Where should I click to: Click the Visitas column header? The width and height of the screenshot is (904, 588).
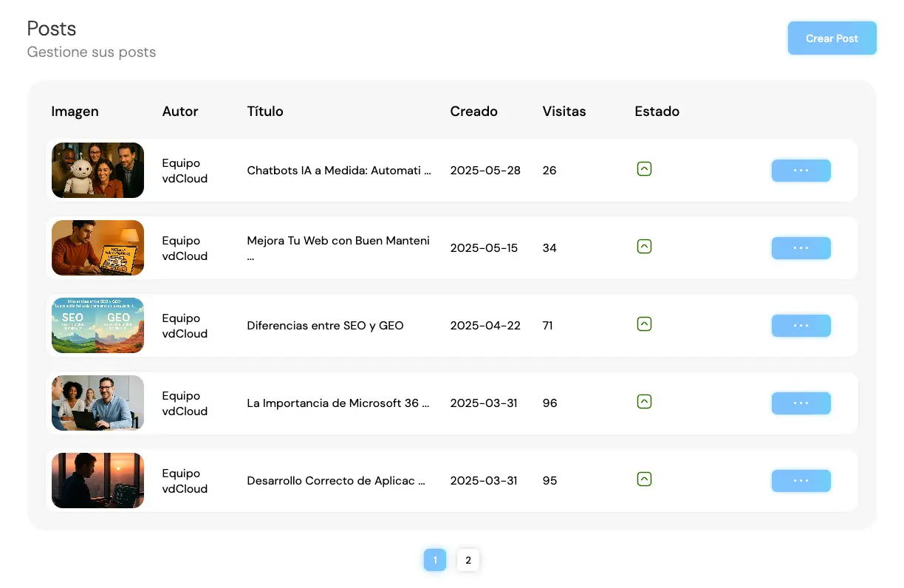click(x=564, y=112)
